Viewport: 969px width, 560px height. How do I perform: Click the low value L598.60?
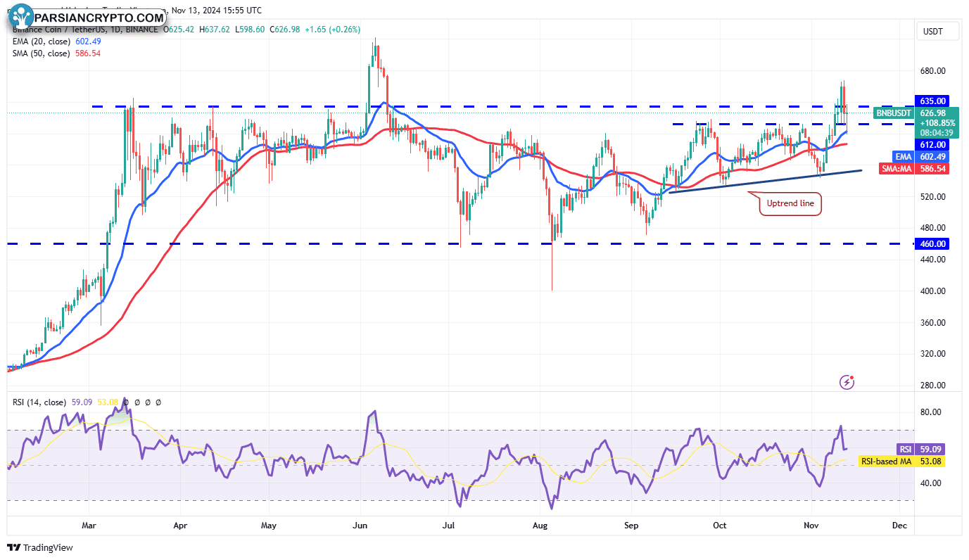click(251, 30)
